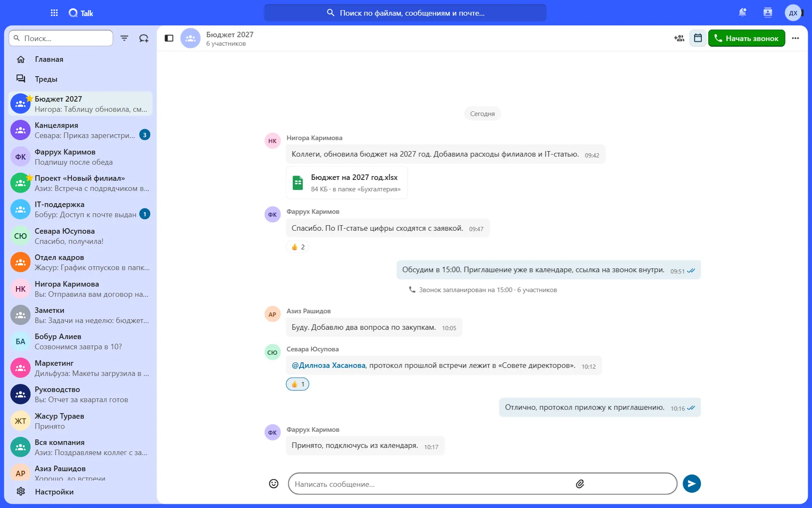The image size is (812, 508).
Task: Open chat with Жасур Тураев
Action: coord(80,421)
